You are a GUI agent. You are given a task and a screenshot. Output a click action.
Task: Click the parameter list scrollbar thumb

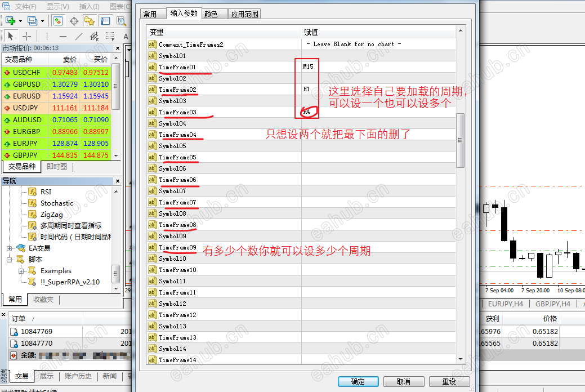pyautogui.click(x=460, y=140)
